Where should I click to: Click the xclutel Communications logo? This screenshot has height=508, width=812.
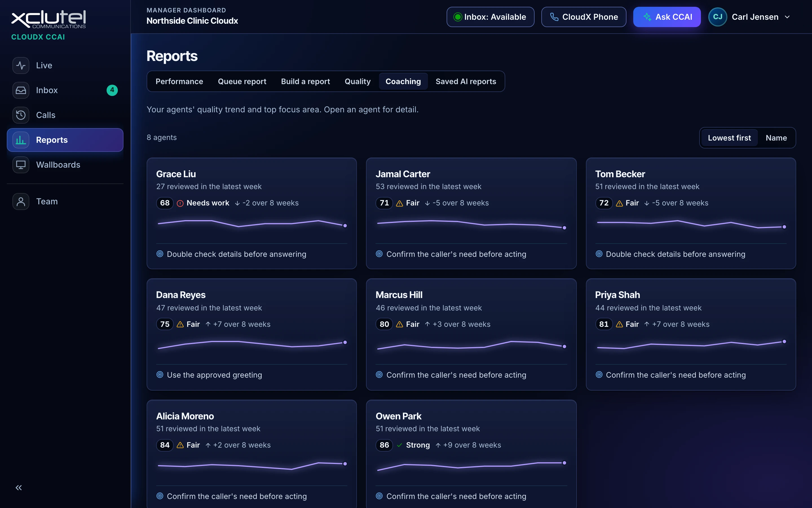point(49,19)
